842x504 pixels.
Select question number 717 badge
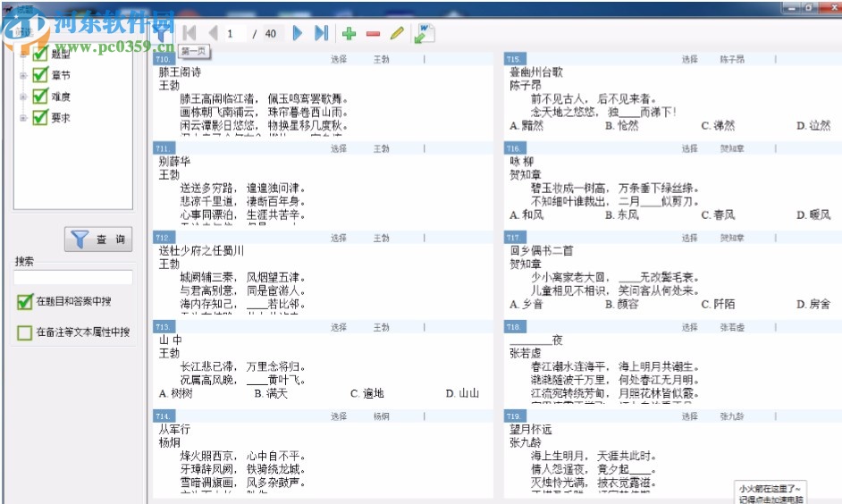pyautogui.click(x=515, y=238)
